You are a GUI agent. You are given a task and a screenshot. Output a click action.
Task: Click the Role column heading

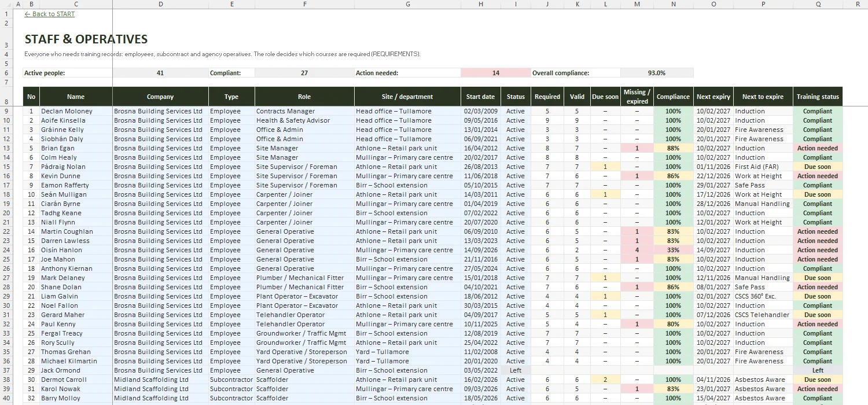click(x=304, y=97)
